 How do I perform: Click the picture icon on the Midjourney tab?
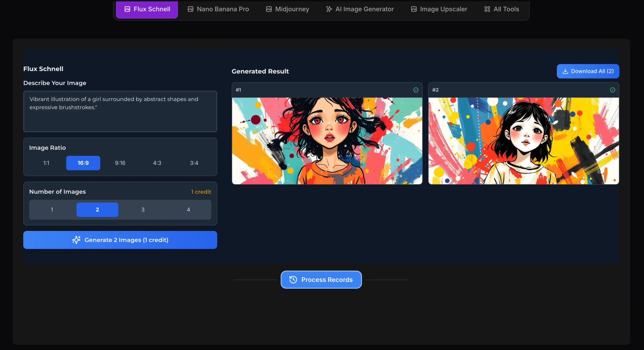269,9
